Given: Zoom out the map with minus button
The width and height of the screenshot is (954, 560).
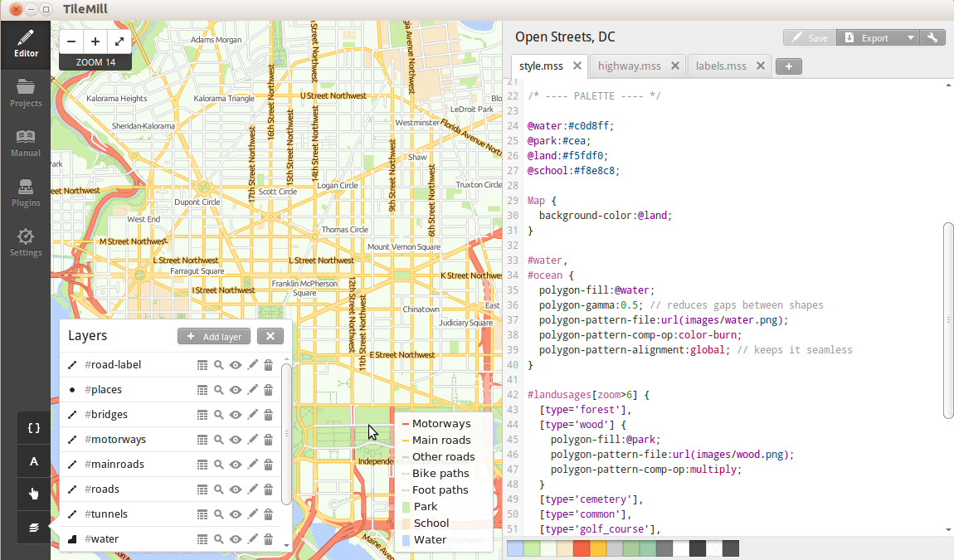Looking at the screenshot, I should point(71,41).
